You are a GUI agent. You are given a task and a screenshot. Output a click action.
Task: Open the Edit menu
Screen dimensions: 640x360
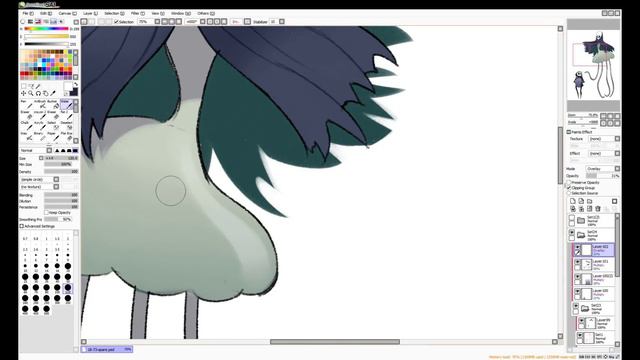coord(46,13)
